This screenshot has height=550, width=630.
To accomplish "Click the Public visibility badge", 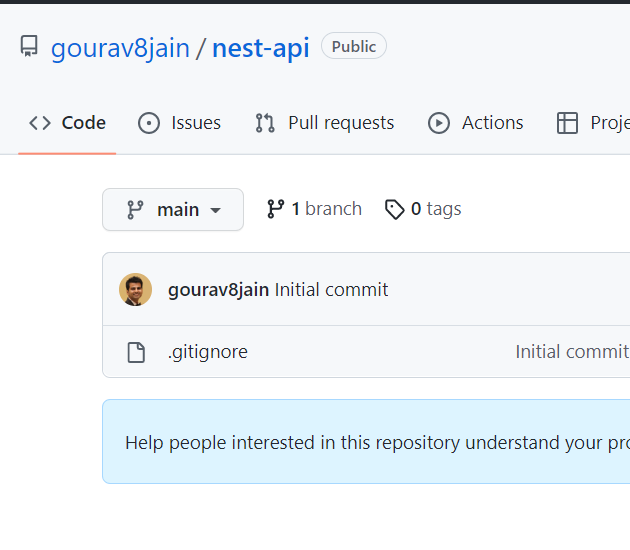I will coord(354,46).
